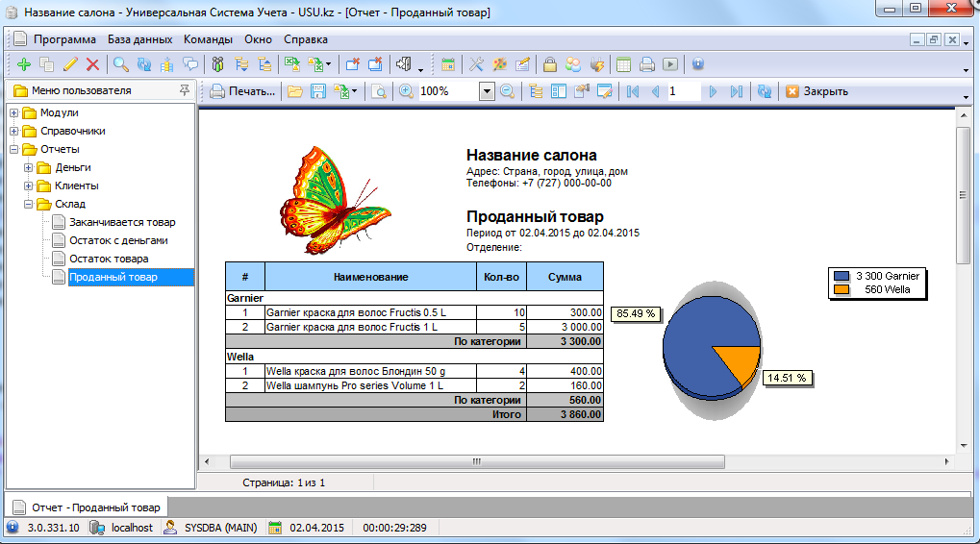The image size is (980, 544).
Task: Click the orange Wella legend swatch
Action: 842,290
